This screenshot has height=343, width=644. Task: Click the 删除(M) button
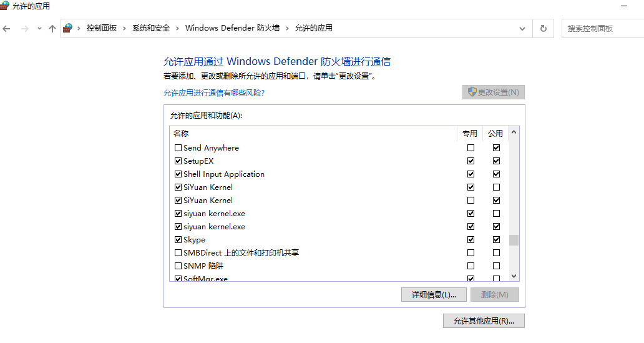(494, 294)
